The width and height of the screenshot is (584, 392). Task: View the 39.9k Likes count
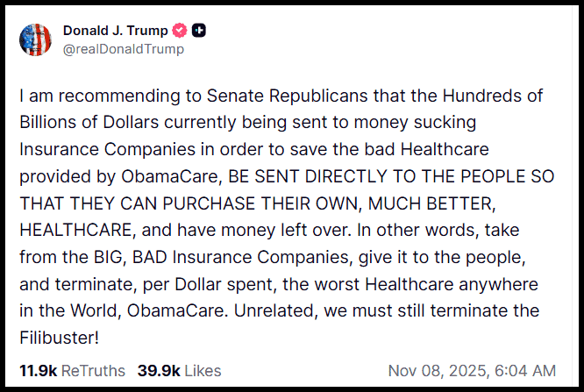point(156,371)
